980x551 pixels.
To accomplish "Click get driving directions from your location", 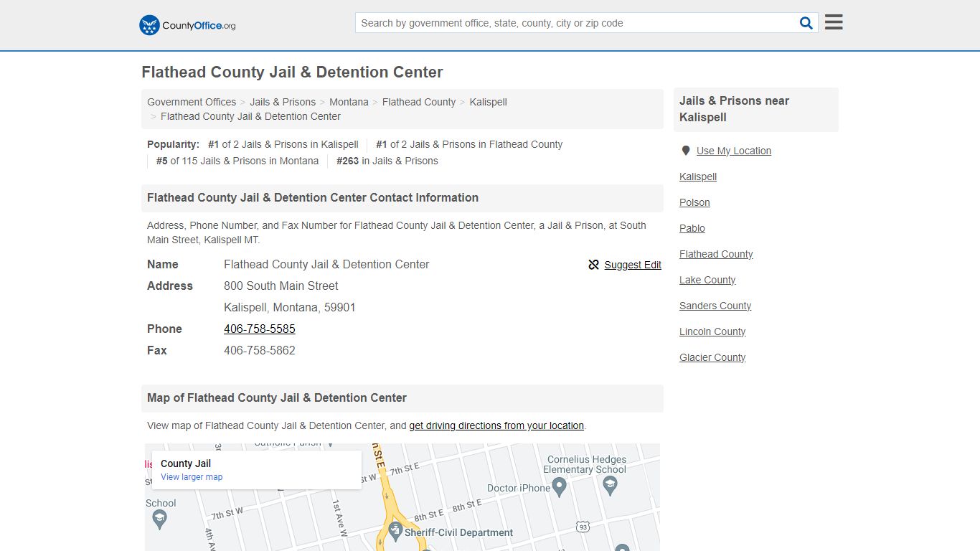I will (496, 425).
